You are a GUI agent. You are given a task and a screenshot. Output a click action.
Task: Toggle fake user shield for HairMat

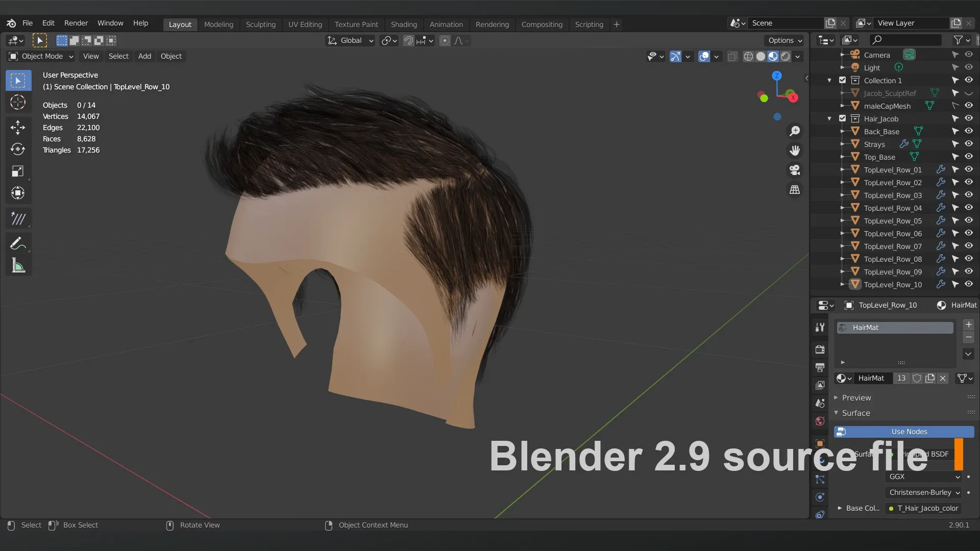point(917,378)
